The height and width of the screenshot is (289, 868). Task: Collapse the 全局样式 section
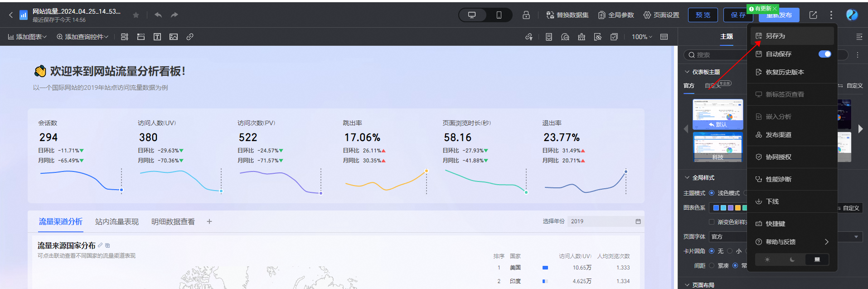[687, 178]
